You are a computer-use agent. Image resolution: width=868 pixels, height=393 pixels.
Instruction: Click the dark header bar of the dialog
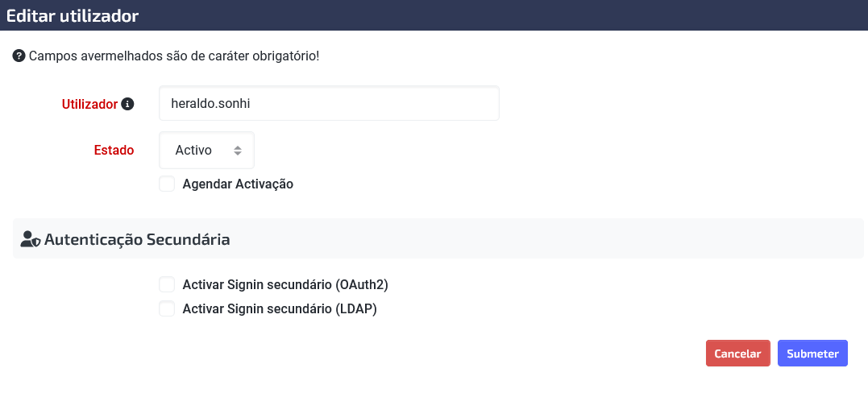434,15
